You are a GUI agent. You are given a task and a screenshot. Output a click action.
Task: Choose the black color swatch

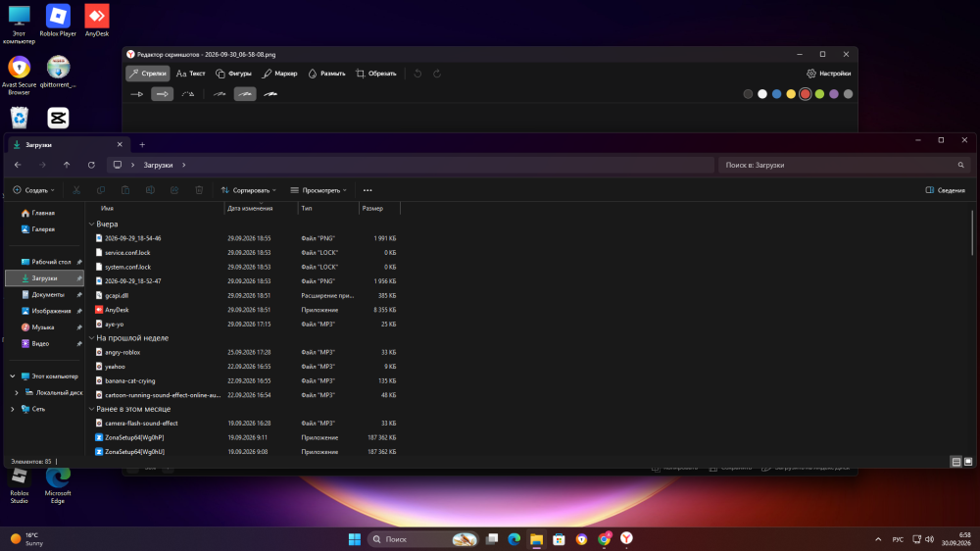click(748, 94)
